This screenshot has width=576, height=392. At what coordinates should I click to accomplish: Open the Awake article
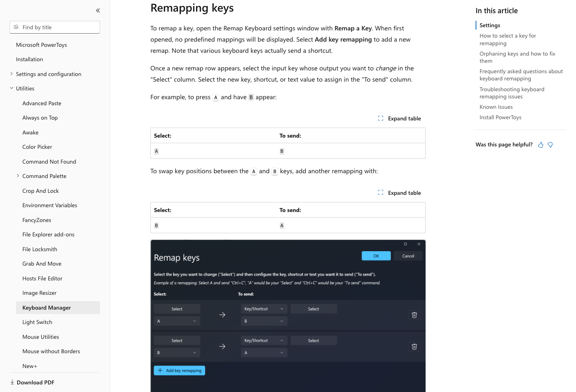(x=30, y=132)
